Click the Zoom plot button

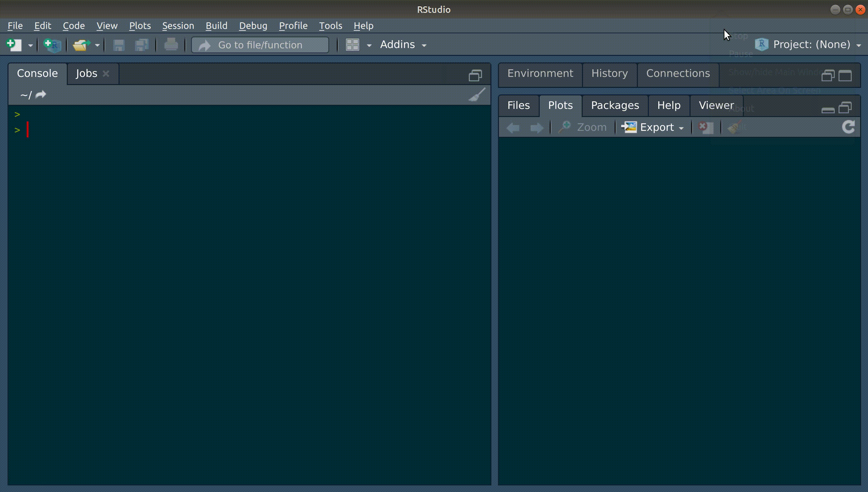(582, 127)
